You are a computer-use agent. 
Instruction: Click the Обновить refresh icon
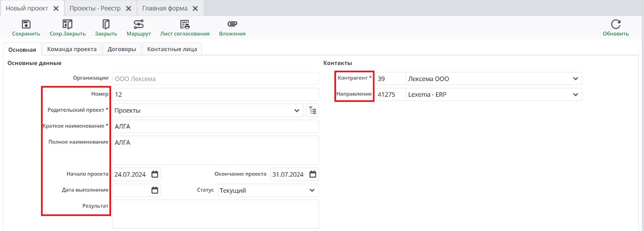[x=615, y=25]
